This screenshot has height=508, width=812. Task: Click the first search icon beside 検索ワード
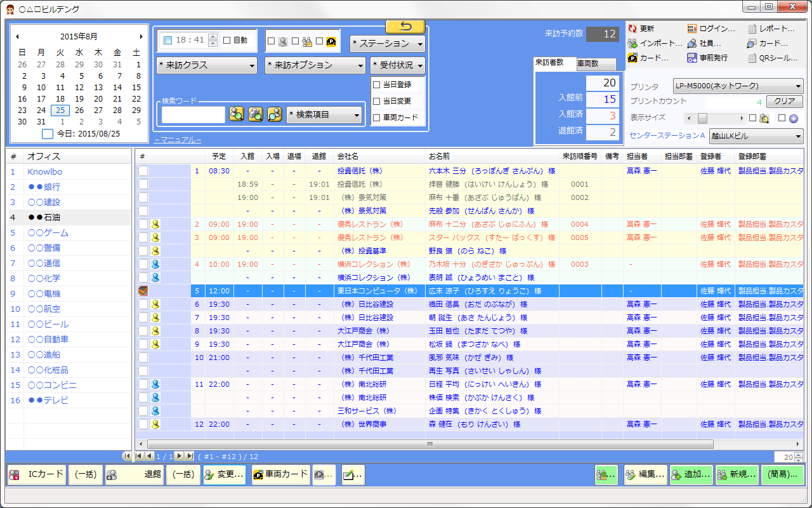click(237, 114)
